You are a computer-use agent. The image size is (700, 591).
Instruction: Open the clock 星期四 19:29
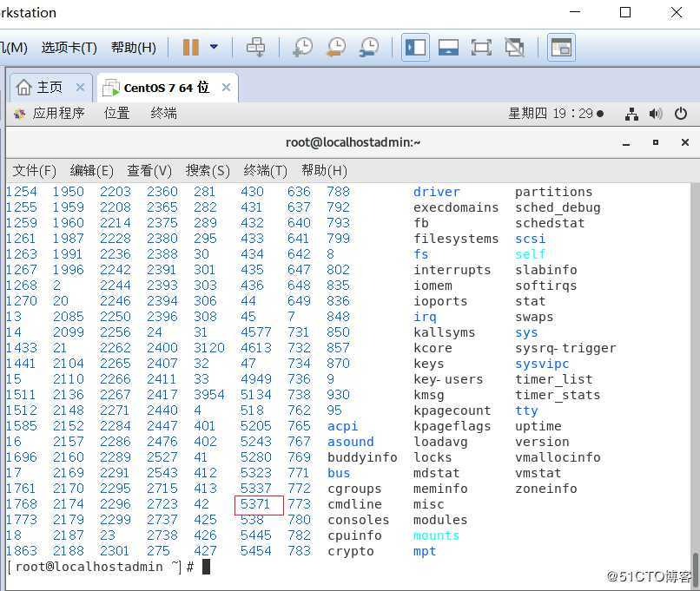pos(555,114)
